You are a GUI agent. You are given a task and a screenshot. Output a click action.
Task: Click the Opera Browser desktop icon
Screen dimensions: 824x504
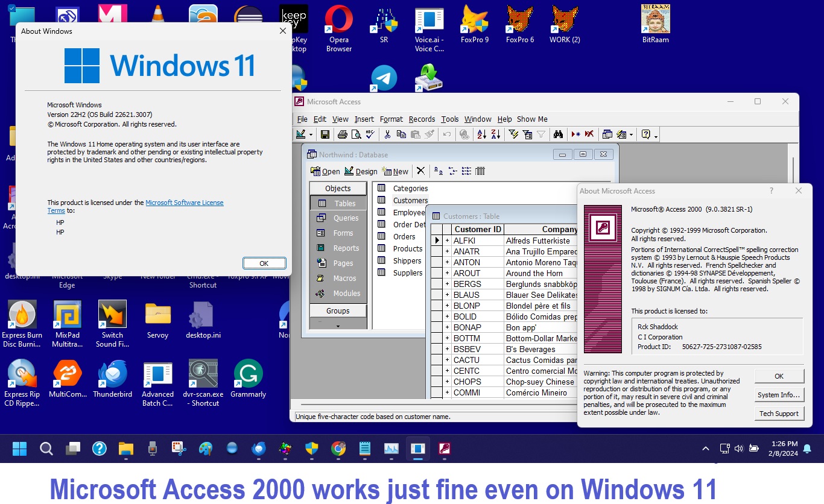click(x=339, y=28)
